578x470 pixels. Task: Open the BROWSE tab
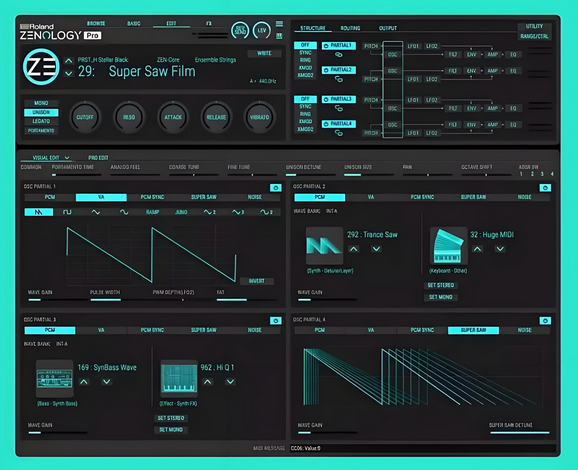point(96,24)
